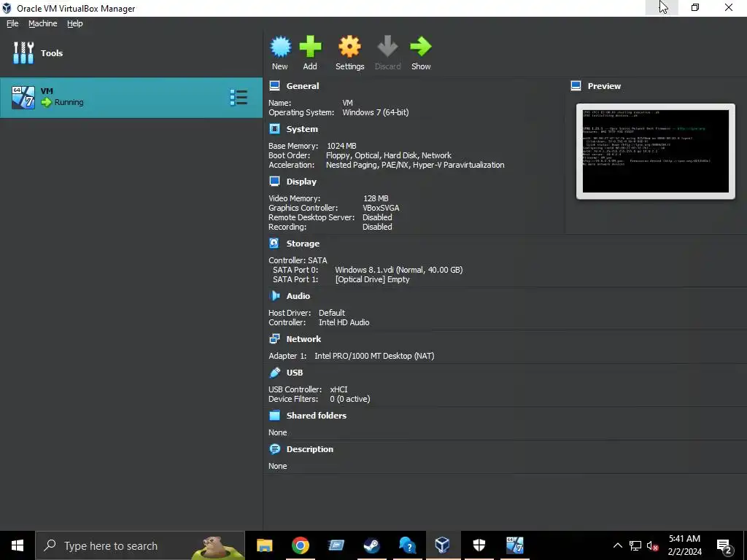Click the Intel HD Audio controller value

point(344,322)
